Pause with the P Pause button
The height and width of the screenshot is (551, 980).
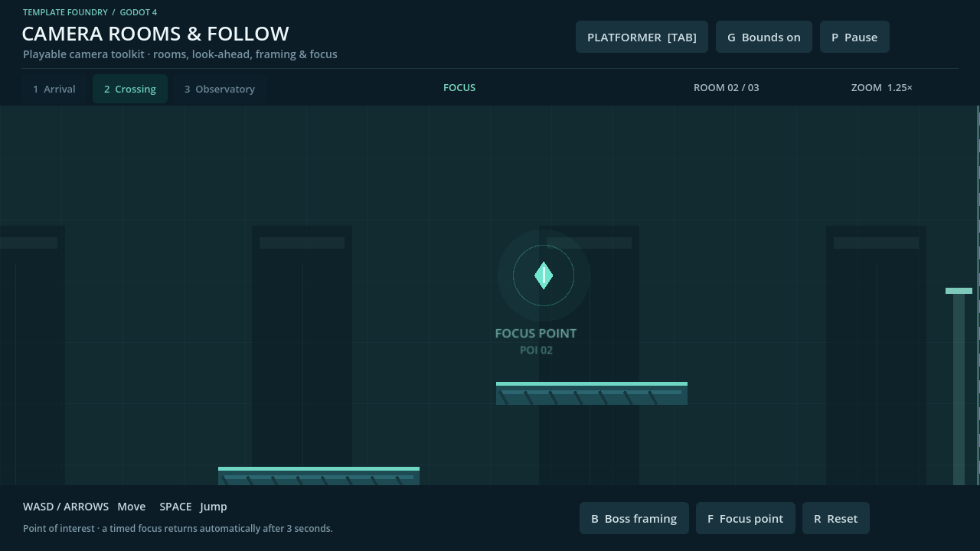tap(854, 37)
